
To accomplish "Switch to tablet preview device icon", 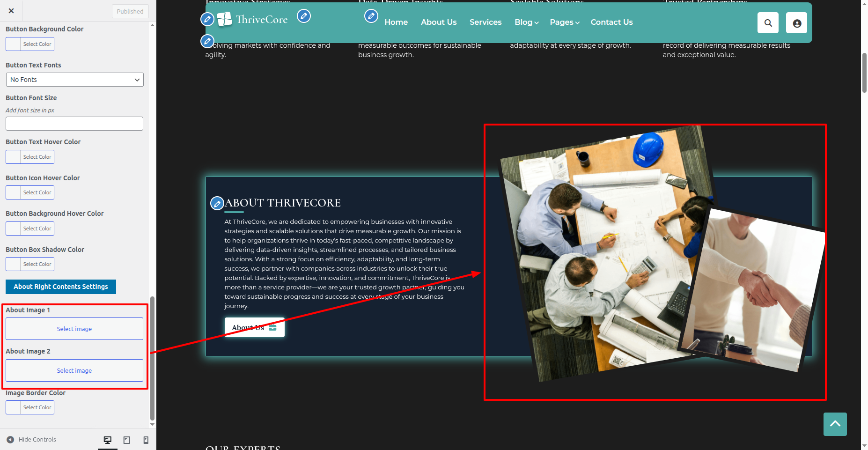I will pyautogui.click(x=127, y=440).
